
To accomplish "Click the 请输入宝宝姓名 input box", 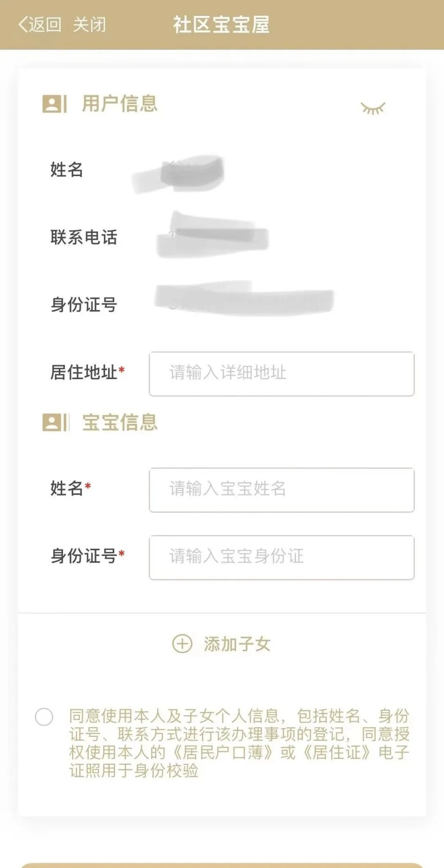I will coord(281,490).
